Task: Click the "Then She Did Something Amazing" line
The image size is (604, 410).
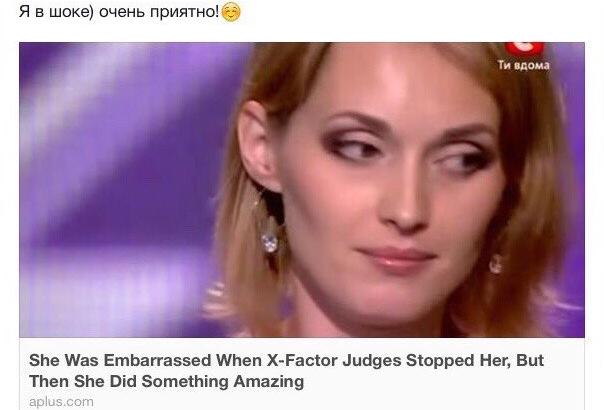Action: (x=166, y=381)
